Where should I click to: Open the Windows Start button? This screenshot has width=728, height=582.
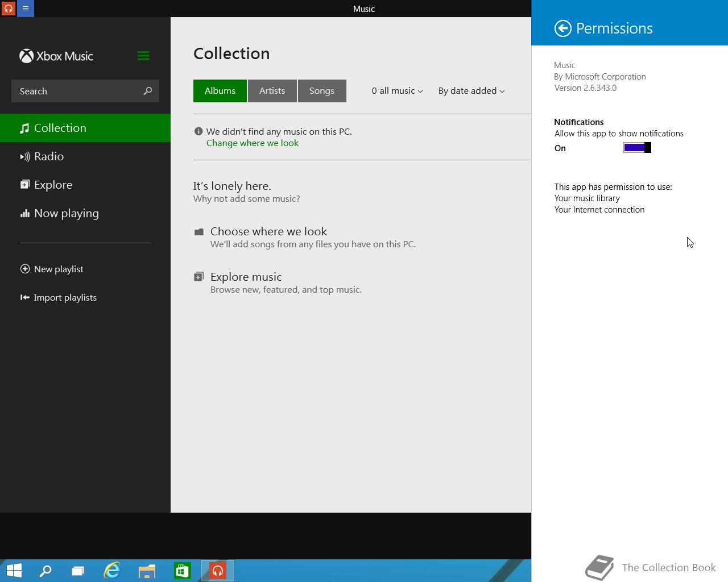coord(14,571)
